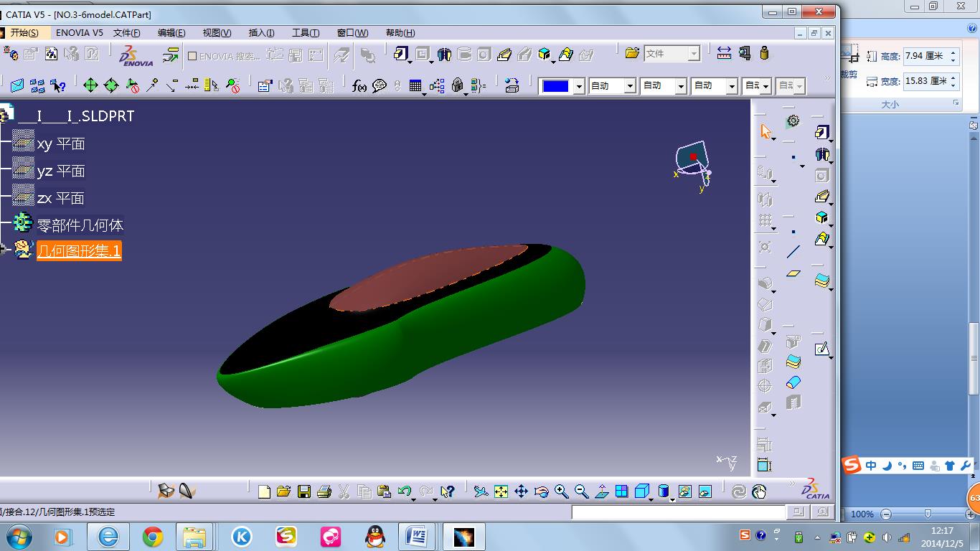Select the xy 平面 tree item
This screenshot has height=551, width=980.
(61, 144)
